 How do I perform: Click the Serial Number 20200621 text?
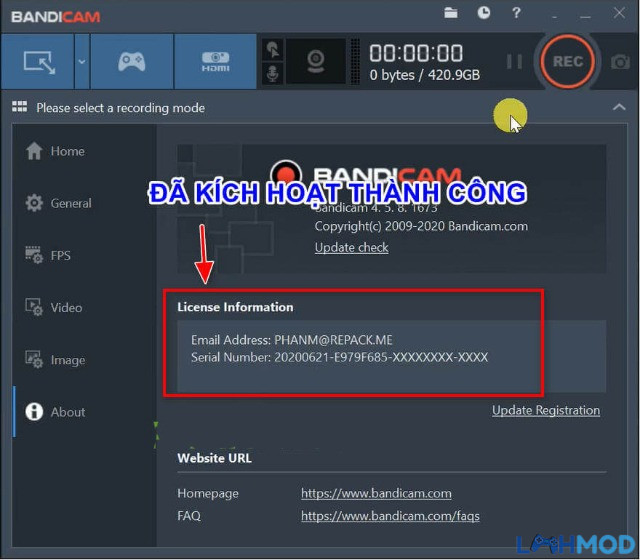click(340, 358)
